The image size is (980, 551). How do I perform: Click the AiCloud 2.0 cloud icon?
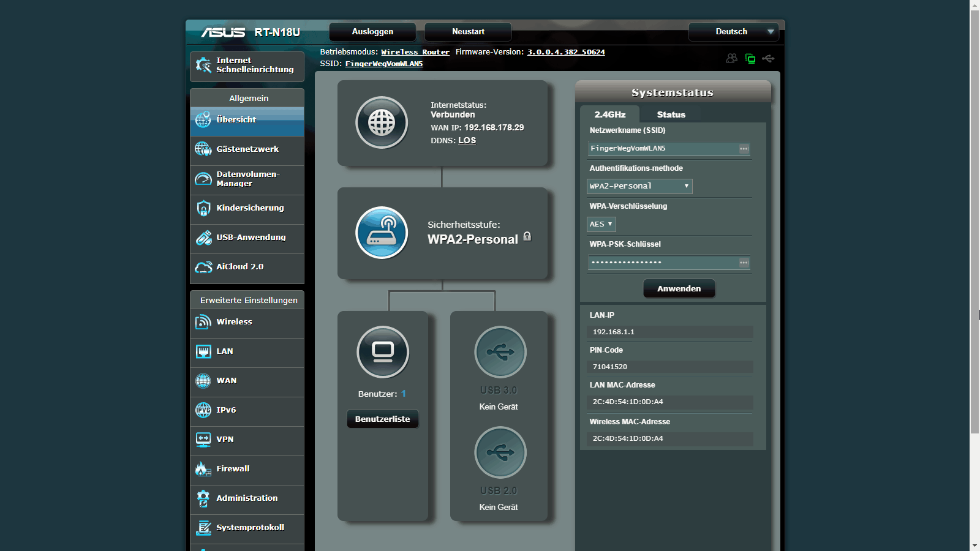coord(203,267)
